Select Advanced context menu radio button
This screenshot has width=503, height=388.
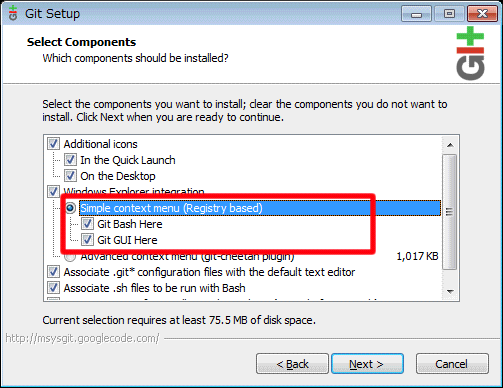point(70,257)
